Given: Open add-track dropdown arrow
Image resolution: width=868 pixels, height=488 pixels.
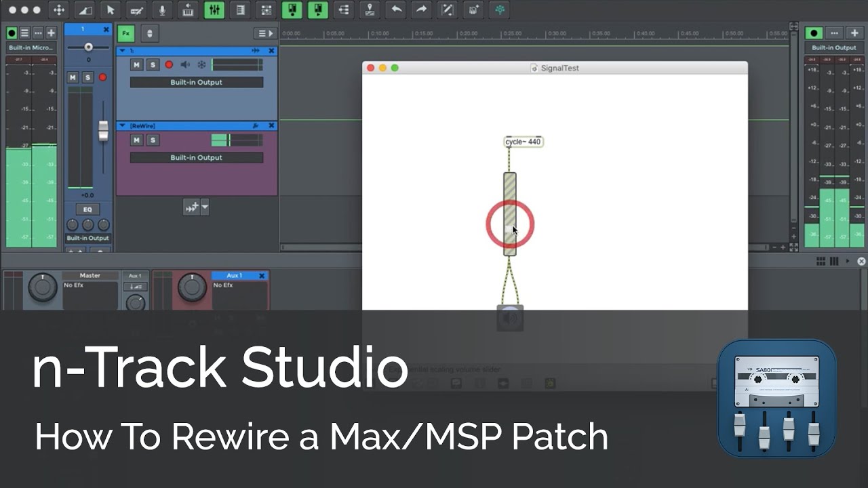Looking at the screenshot, I should (205, 207).
